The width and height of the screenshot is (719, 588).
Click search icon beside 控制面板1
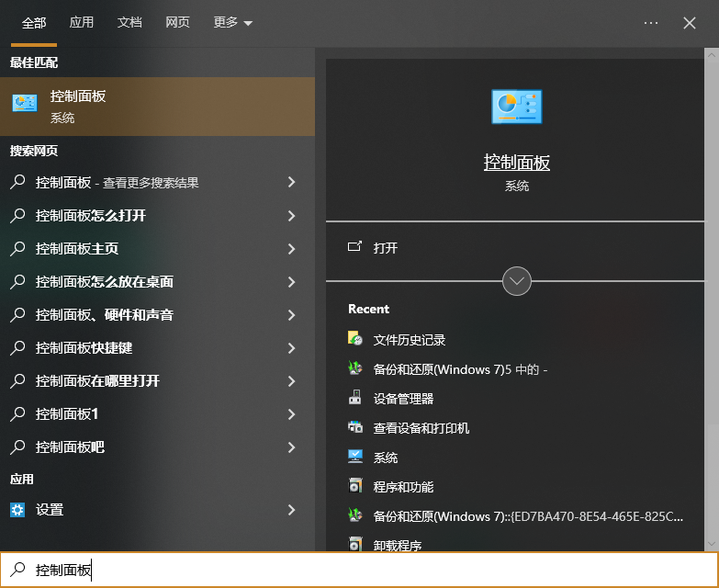coord(17,413)
